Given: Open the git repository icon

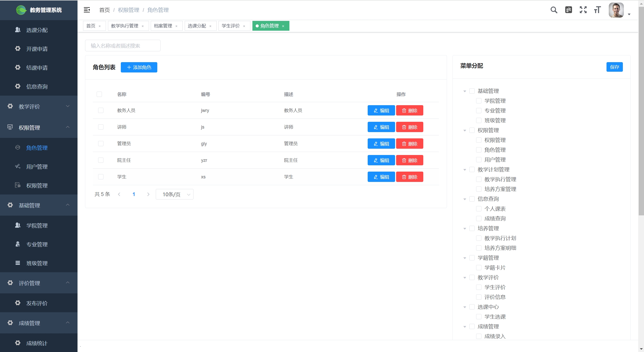Looking at the screenshot, I should (x=569, y=10).
